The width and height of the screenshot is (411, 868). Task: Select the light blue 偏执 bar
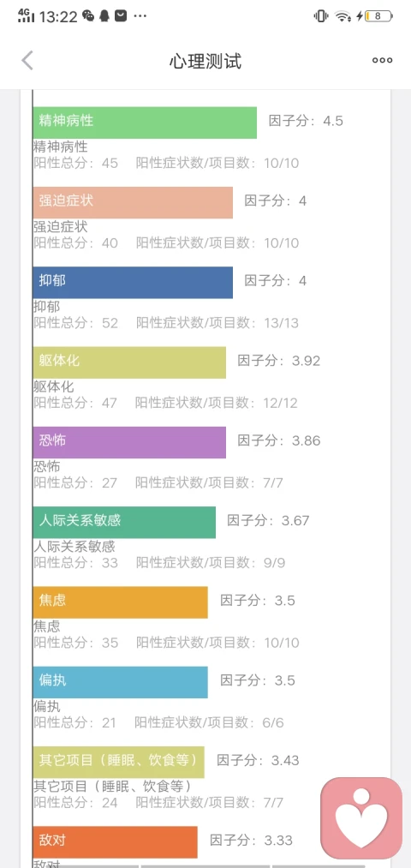click(120, 682)
